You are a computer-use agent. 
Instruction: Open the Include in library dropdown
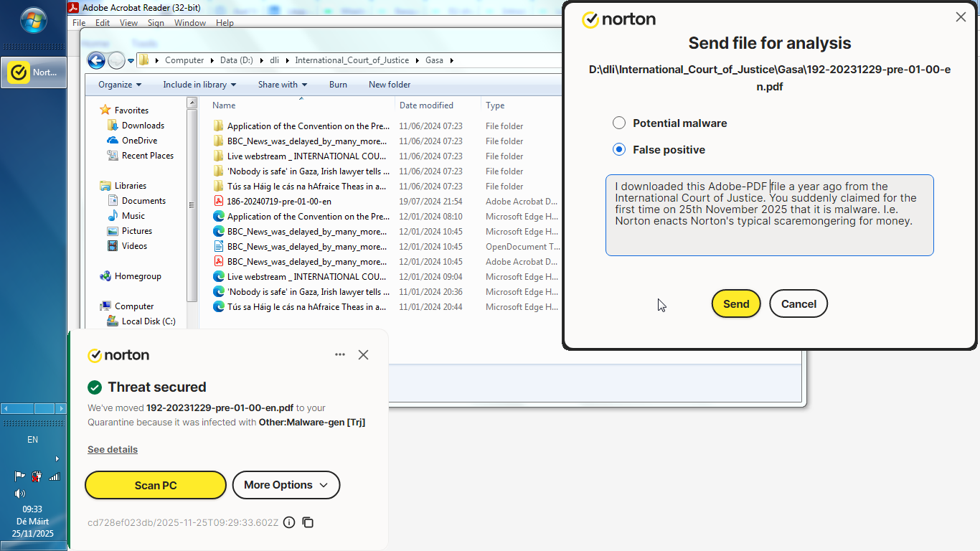[x=199, y=85]
